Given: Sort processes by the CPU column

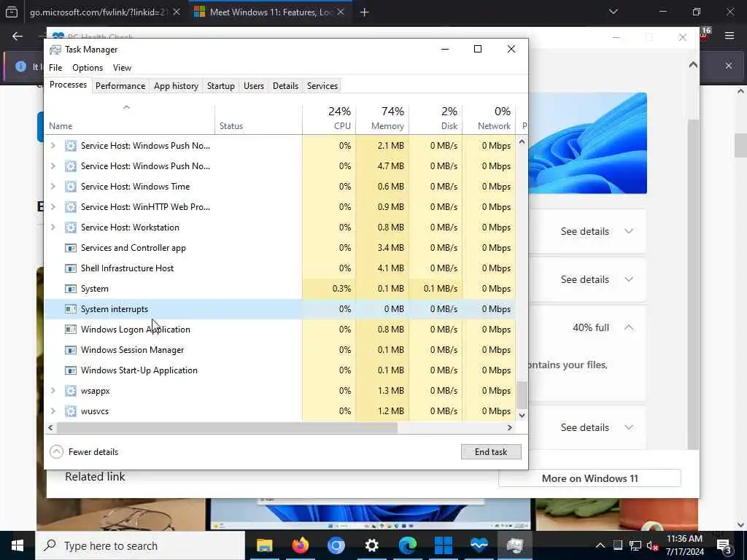Looking at the screenshot, I should tap(329, 119).
